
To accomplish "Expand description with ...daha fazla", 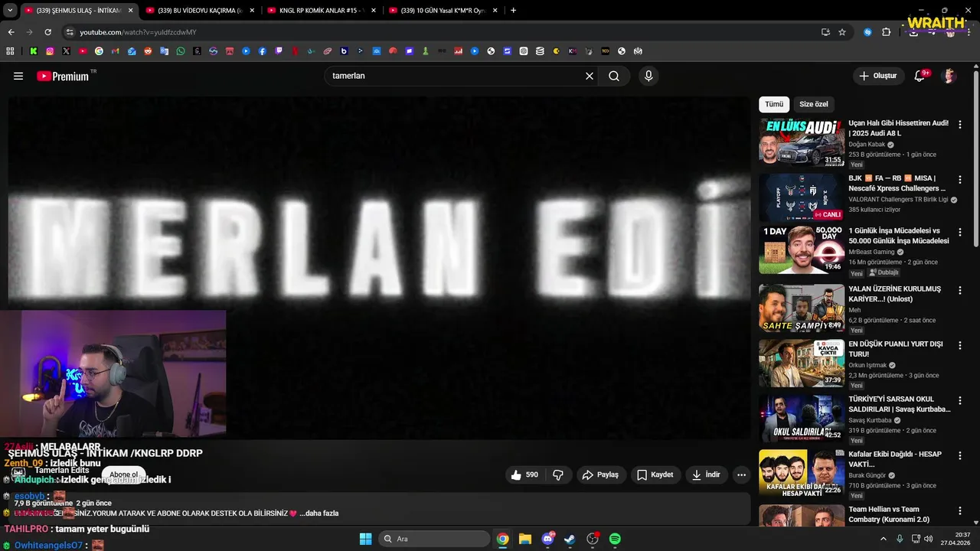I will click(318, 514).
